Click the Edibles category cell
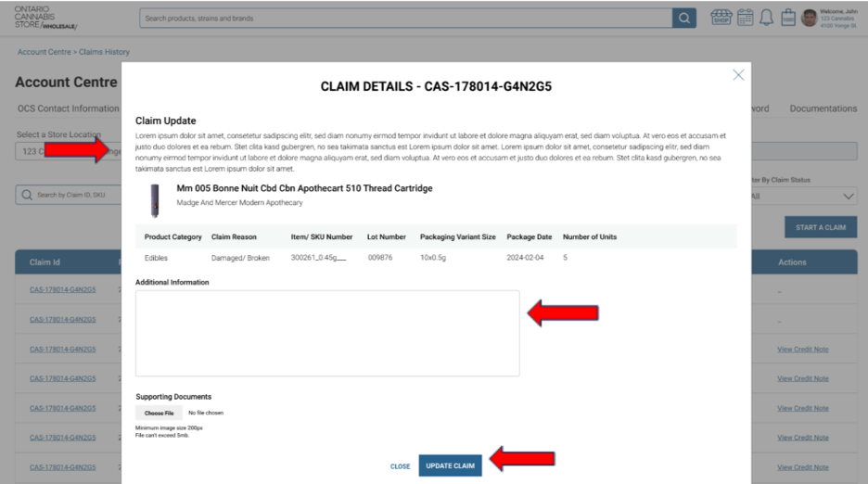 click(156, 258)
